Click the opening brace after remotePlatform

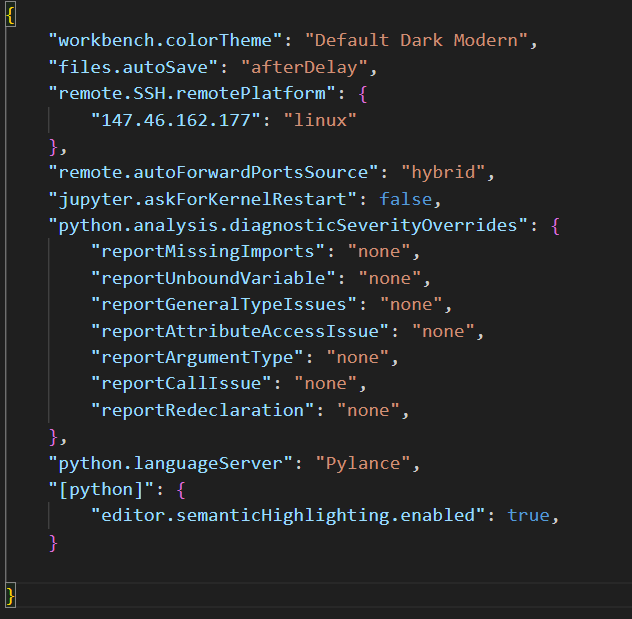click(362, 94)
